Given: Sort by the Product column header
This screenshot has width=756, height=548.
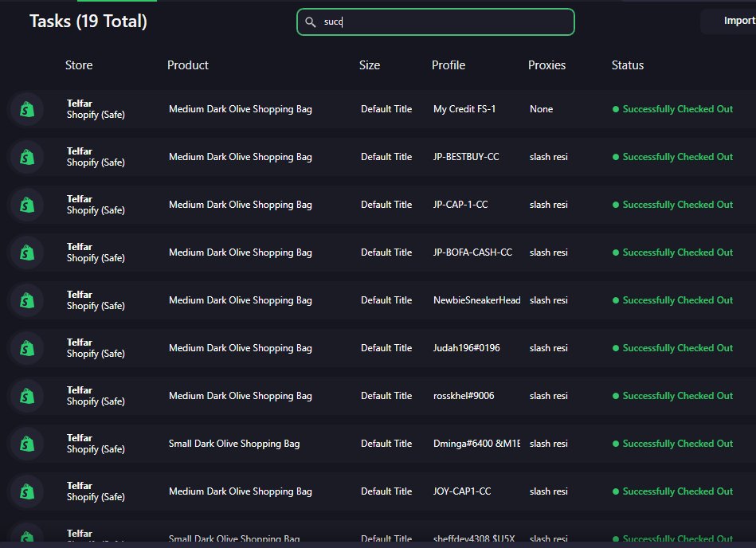Looking at the screenshot, I should click(187, 65).
